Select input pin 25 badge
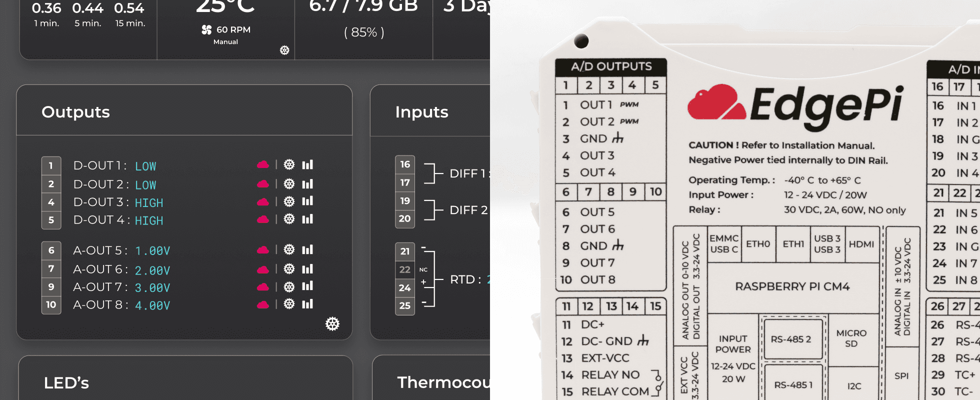Image resolution: width=980 pixels, height=400 pixels. pyautogui.click(x=405, y=305)
